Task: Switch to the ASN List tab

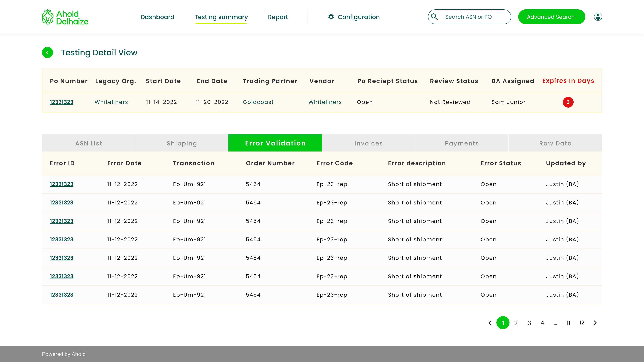Action: click(x=89, y=143)
